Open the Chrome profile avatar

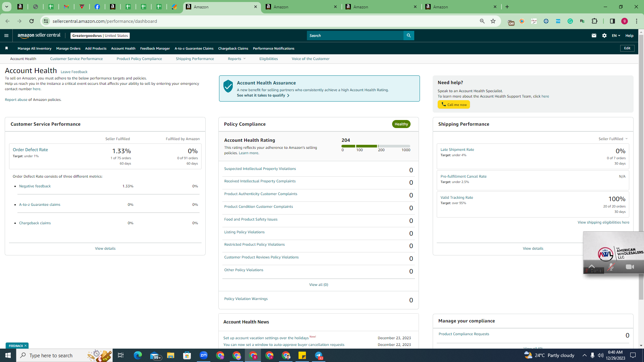click(x=625, y=21)
